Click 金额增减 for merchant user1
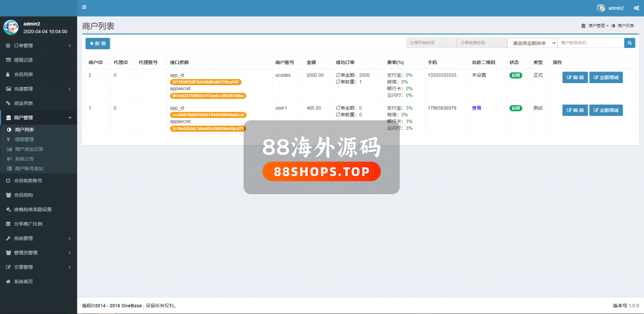Screen dimensions: 644x314 coord(606,110)
